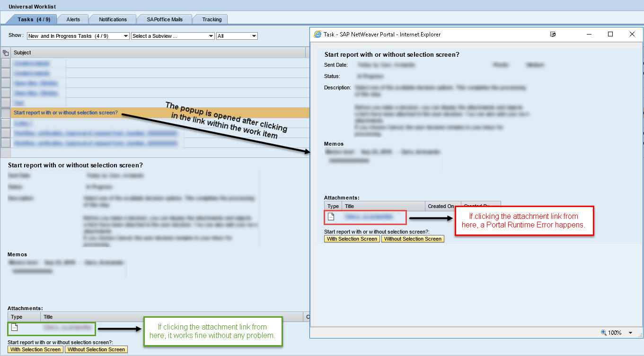Expand the 'Select a Subview ...' dropdown
This screenshot has width=644, height=356.
(x=173, y=36)
